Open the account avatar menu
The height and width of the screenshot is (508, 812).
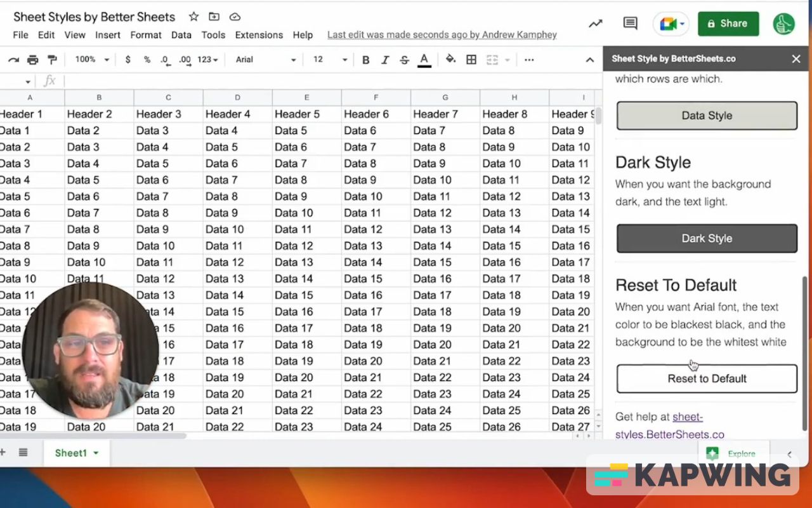pyautogui.click(x=784, y=23)
